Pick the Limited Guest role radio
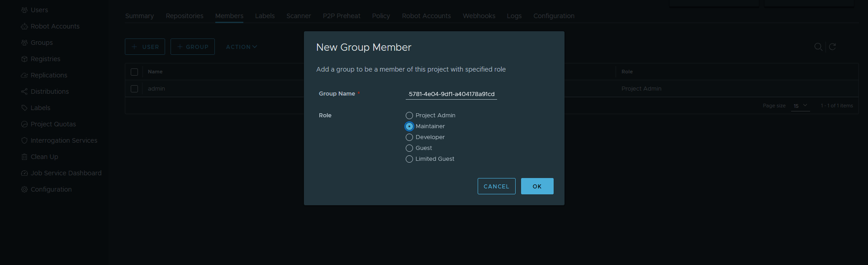 [409, 159]
